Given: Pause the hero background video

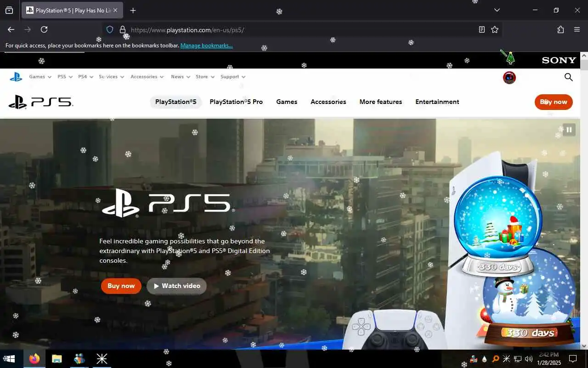Looking at the screenshot, I should tap(569, 130).
